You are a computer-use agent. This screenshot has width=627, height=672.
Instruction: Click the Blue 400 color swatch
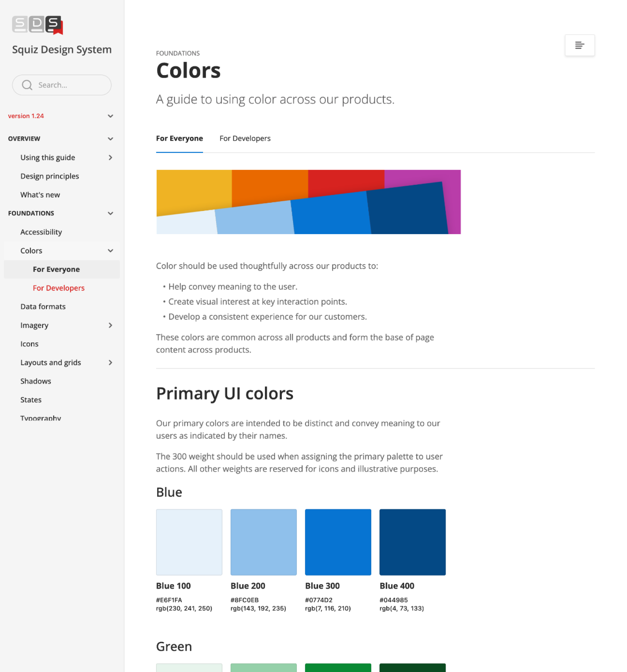412,542
